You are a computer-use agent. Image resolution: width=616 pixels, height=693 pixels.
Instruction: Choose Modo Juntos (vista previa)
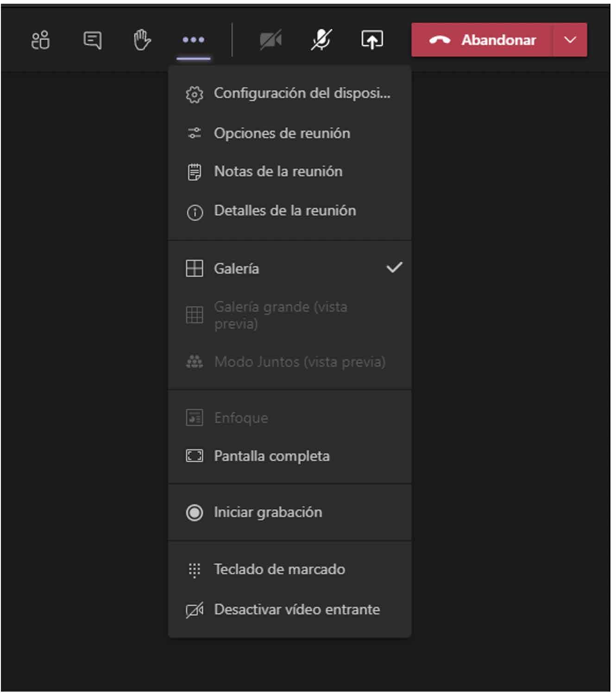coord(290,362)
